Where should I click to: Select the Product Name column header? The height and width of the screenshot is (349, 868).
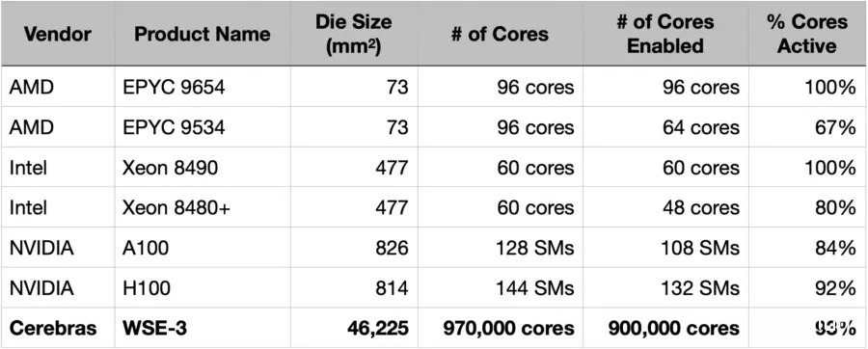pyautogui.click(x=203, y=35)
